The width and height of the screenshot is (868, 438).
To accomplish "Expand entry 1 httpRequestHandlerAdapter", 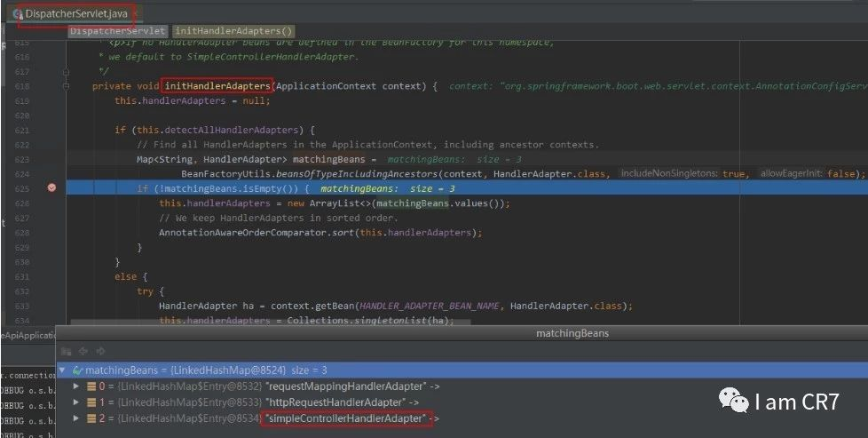I will [77, 402].
